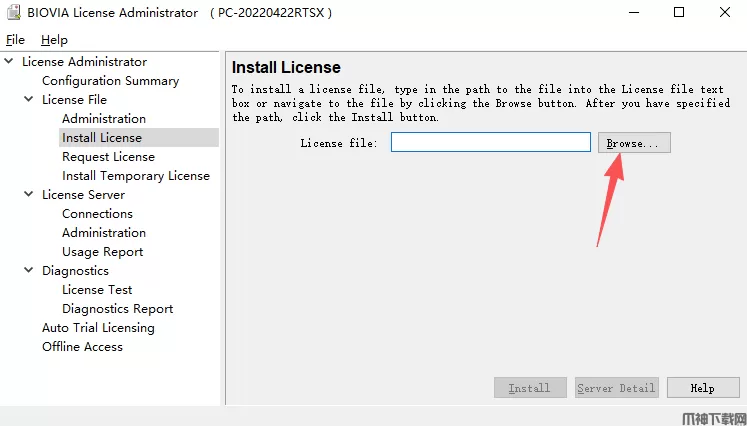The image size is (747, 426).
Task: Open the Help menu
Action: pyautogui.click(x=54, y=40)
